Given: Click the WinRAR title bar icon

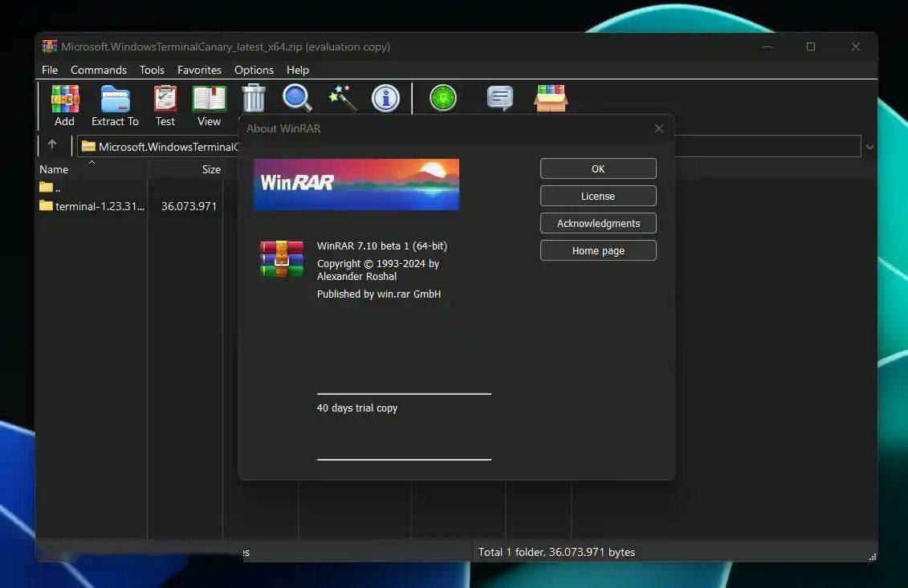Looking at the screenshot, I should click(x=49, y=47).
